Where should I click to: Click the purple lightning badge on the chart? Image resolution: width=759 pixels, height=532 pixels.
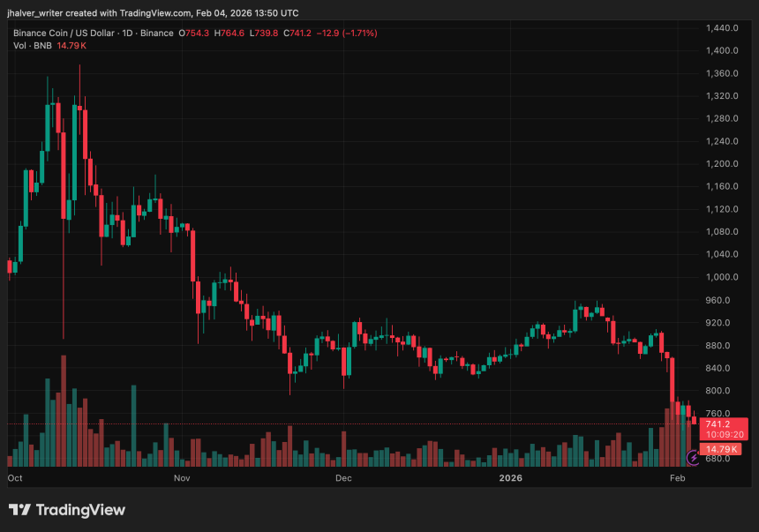tap(692, 457)
